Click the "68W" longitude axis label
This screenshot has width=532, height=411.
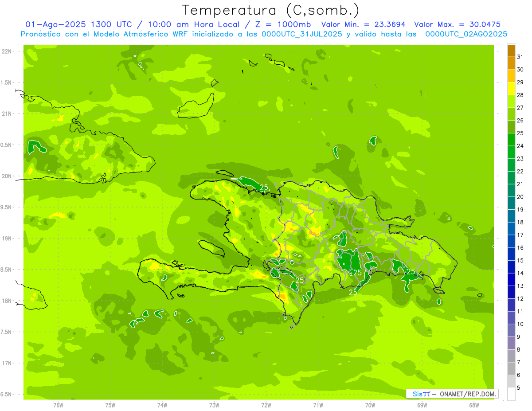pos(473,405)
